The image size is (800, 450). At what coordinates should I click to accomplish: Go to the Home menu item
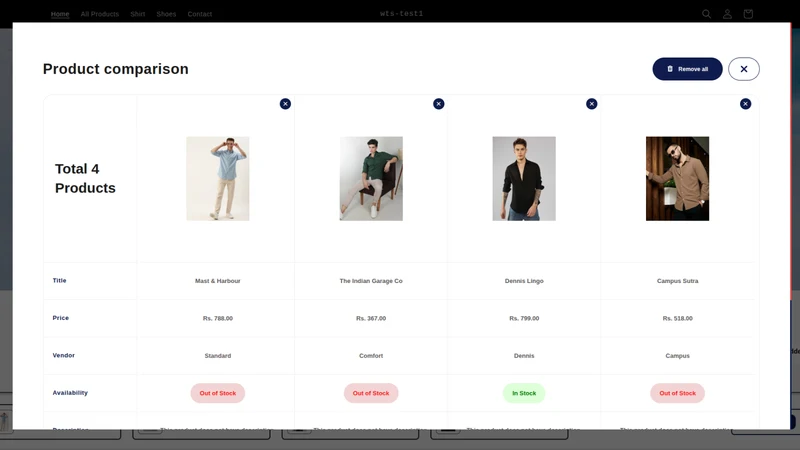tap(60, 14)
